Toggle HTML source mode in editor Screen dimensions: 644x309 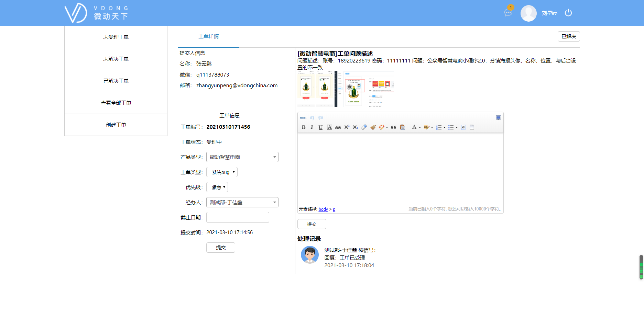coord(303,118)
